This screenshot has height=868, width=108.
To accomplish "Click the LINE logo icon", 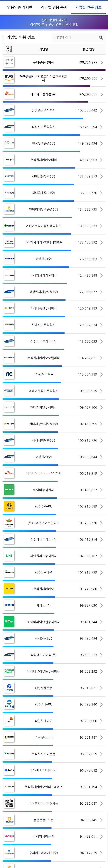I will pos(9,556).
